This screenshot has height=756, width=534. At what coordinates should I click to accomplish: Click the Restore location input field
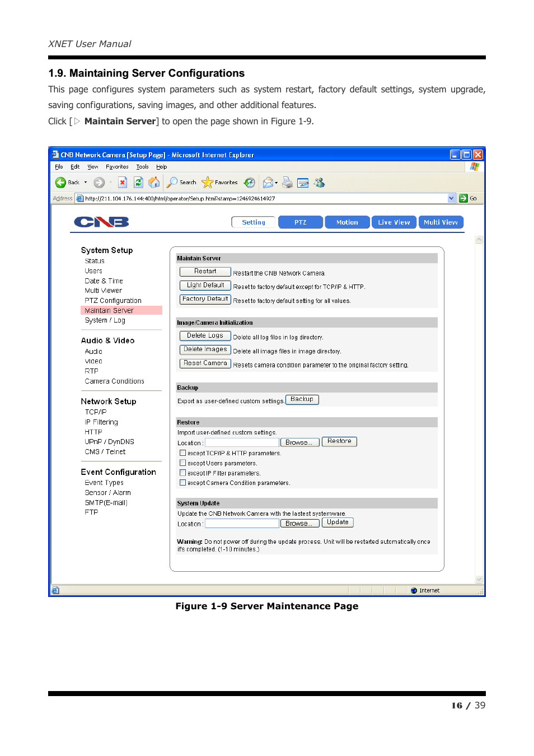(242, 442)
